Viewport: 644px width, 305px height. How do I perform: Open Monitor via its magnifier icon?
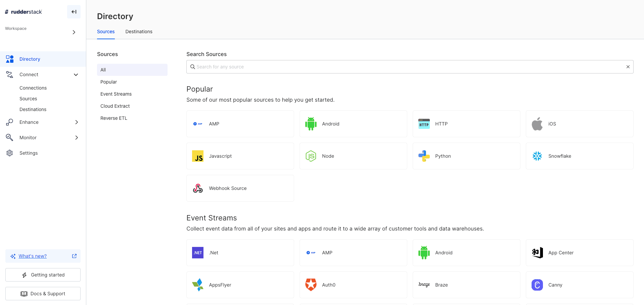(x=9, y=137)
